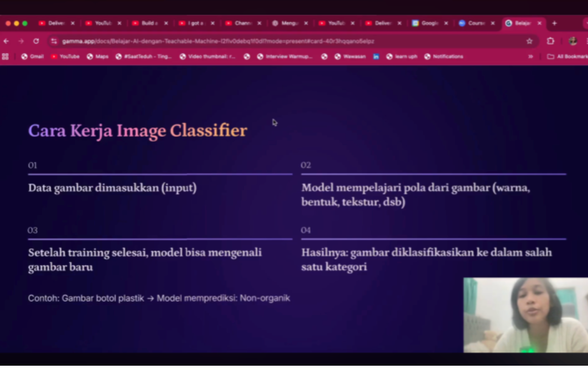Open the LinkedIn bookmark icon

(376, 57)
